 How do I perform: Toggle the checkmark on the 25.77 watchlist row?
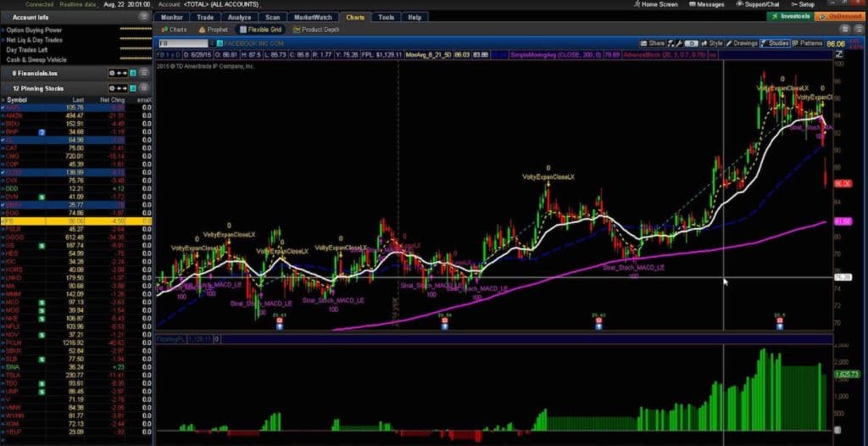3,204
